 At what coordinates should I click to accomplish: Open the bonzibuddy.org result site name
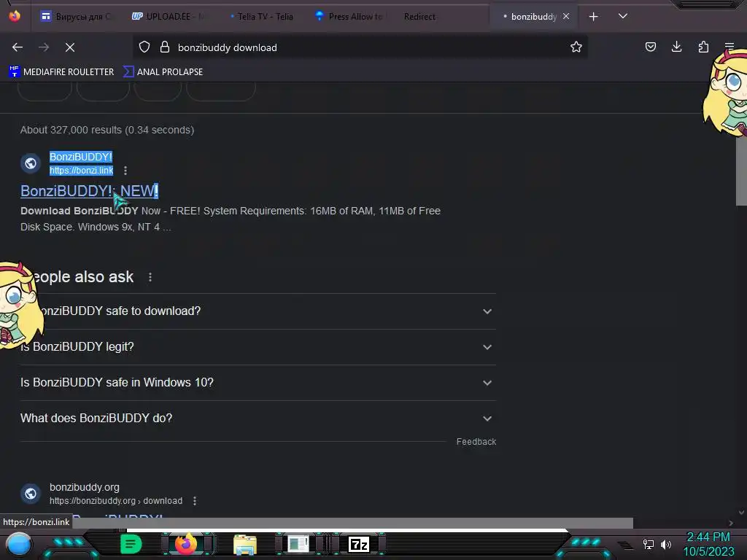[x=85, y=487]
